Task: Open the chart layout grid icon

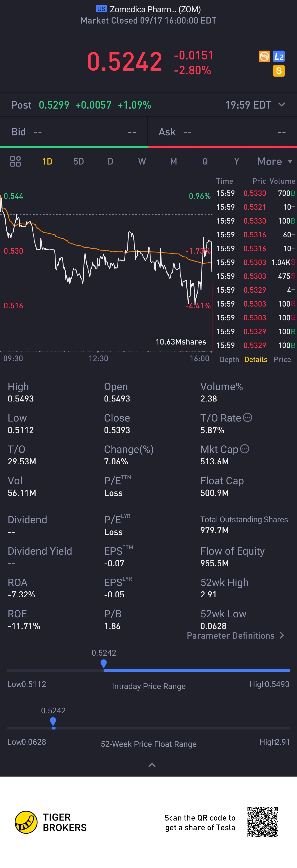Action: tap(15, 161)
